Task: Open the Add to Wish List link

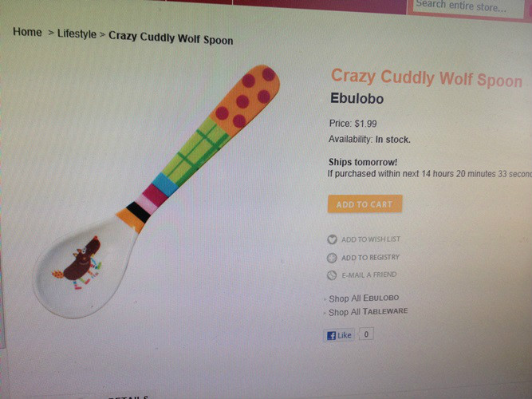Action: click(371, 239)
